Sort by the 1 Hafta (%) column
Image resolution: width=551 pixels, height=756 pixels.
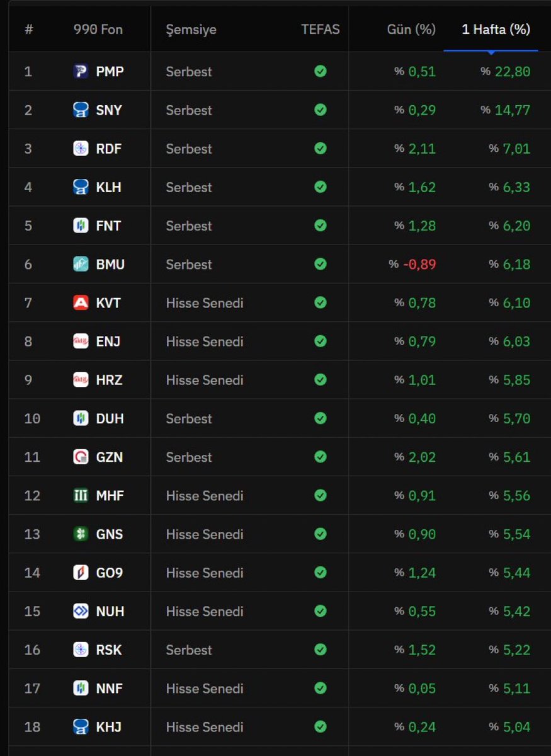pyautogui.click(x=496, y=30)
